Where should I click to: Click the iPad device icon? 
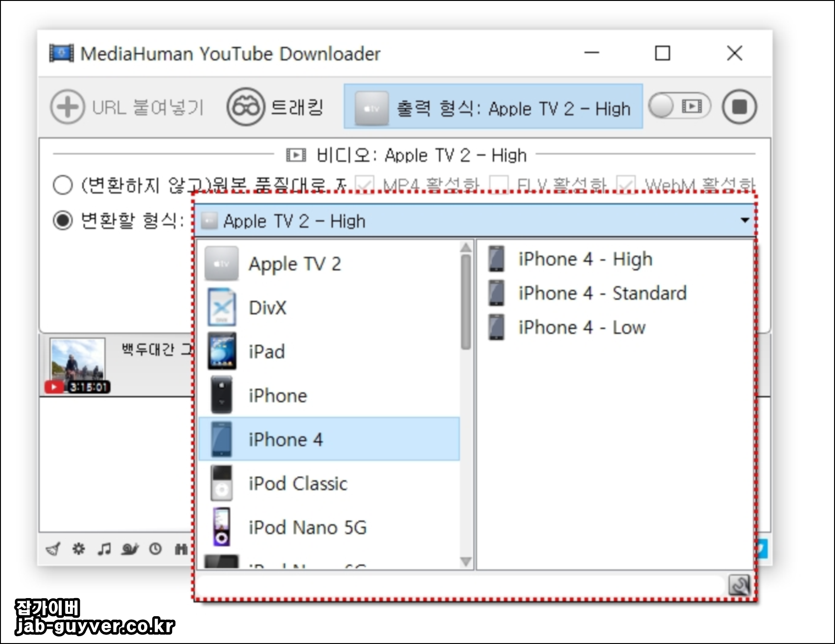(222, 351)
